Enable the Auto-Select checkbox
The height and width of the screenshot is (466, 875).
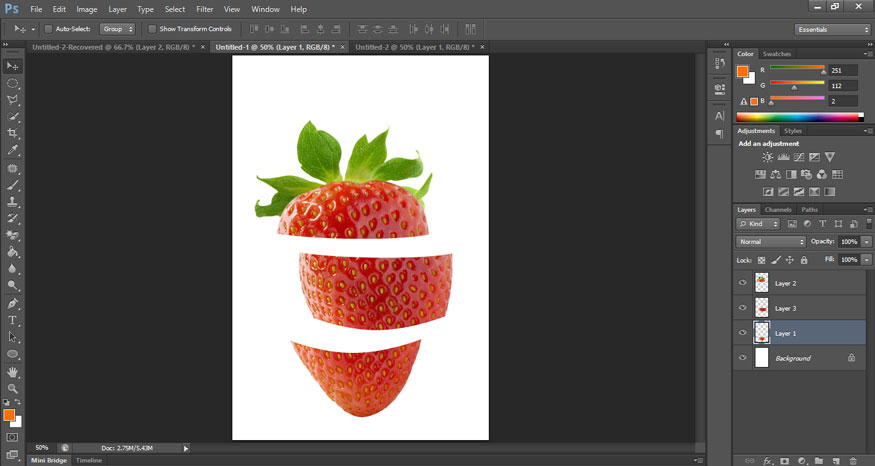[x=49, y=29]
